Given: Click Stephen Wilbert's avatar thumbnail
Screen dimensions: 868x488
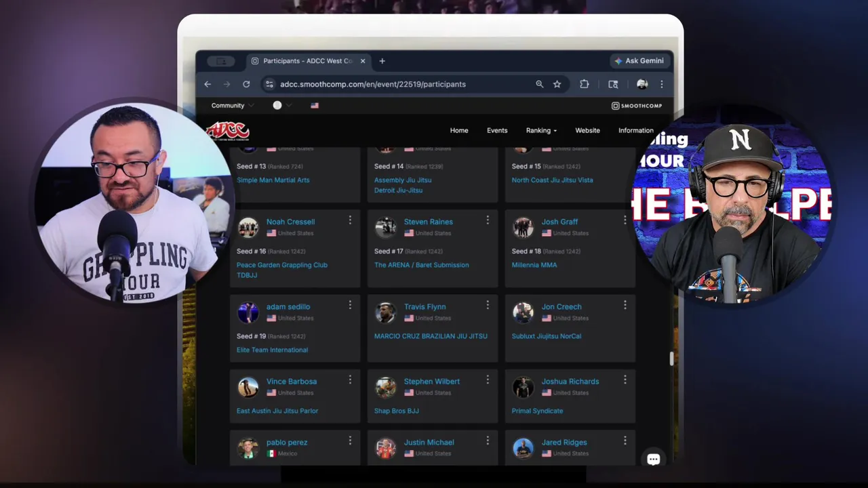Looking at the screenshot, I should [385, 387].
